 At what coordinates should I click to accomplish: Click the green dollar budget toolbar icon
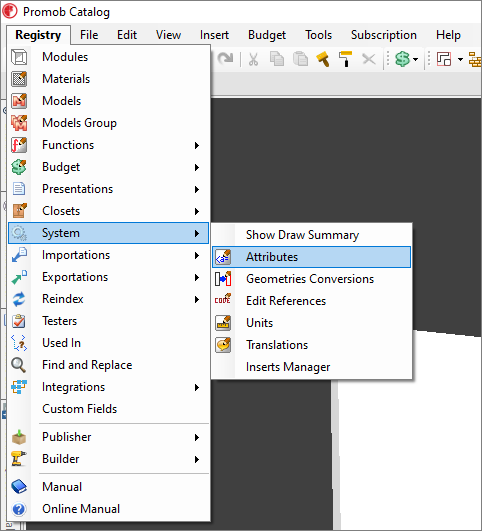pyautogui.click(x=402, y=59)
